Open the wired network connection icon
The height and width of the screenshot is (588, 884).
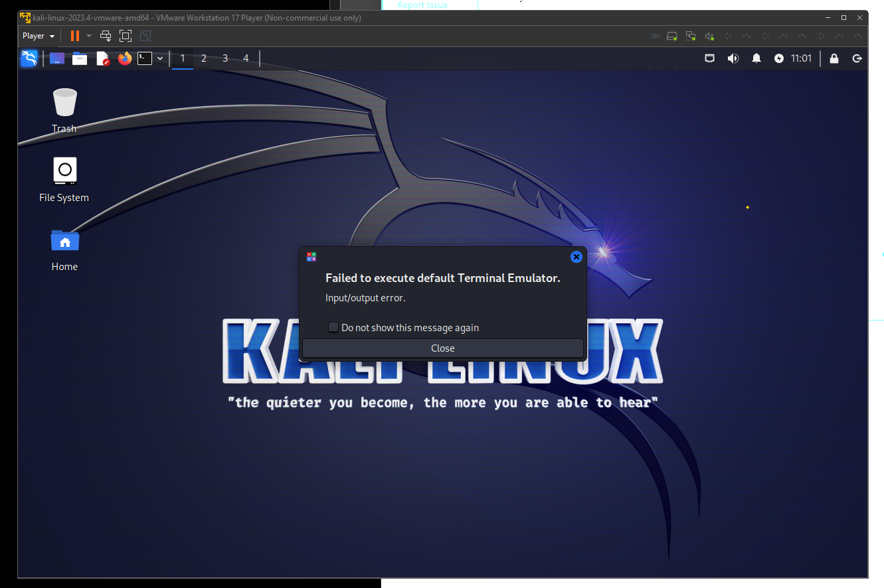click(x=709, y=58)
